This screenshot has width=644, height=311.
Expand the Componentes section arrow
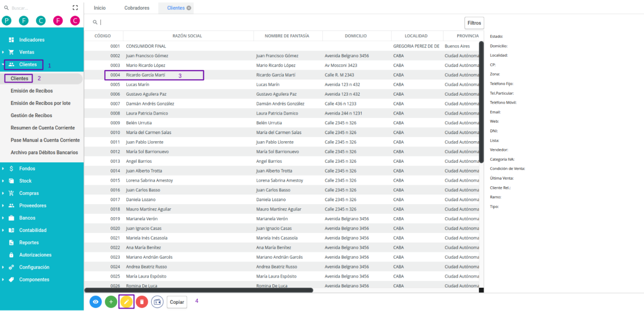3,280
